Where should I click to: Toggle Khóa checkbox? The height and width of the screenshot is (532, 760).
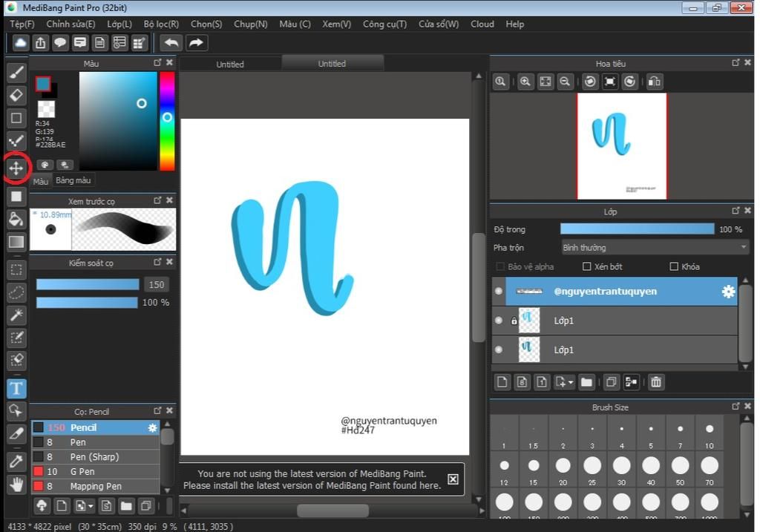674,266
